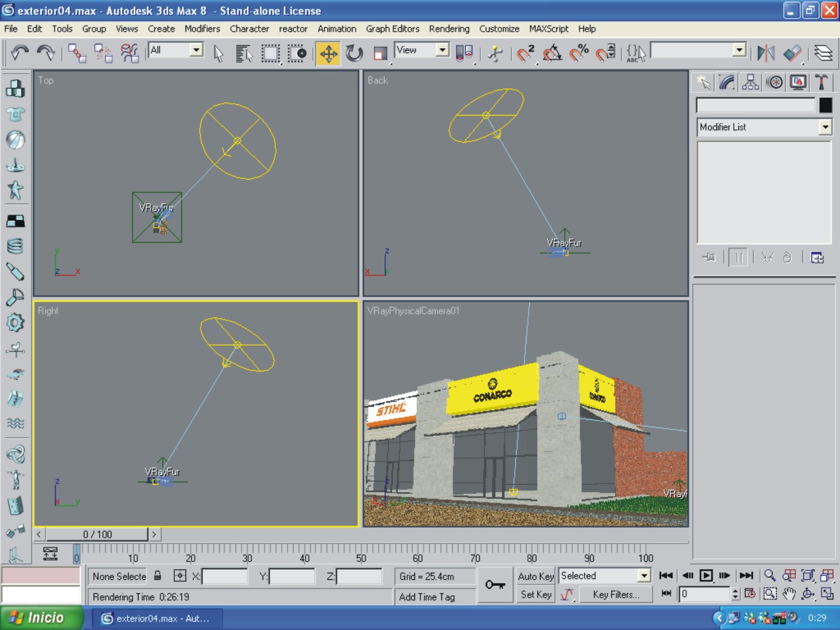840x630 pixels.
Task: Switch to the Modify command panel tab
Action: coord(727,83)
